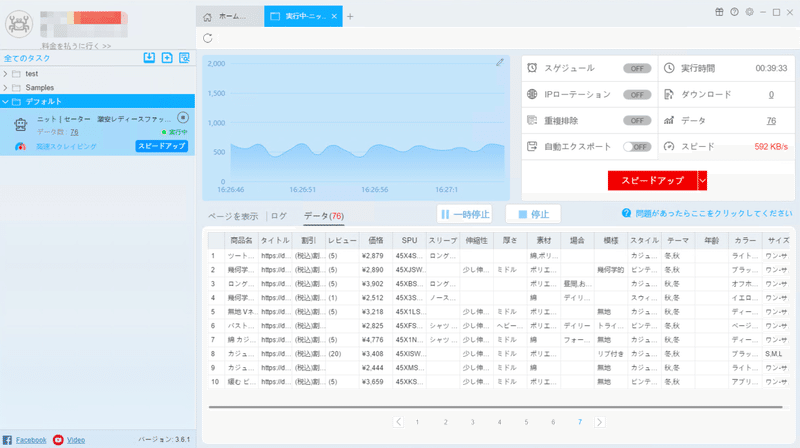Click the data chart icon

[x=669, y=120]
